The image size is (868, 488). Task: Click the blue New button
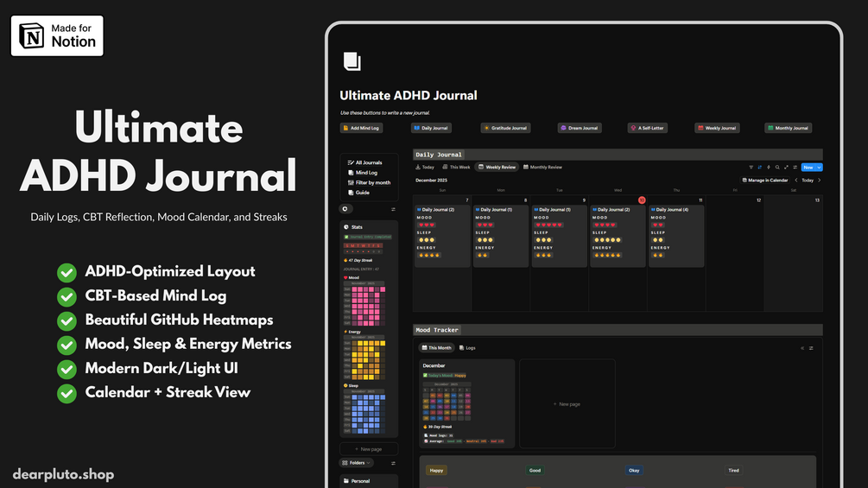(x=808, y=167)
